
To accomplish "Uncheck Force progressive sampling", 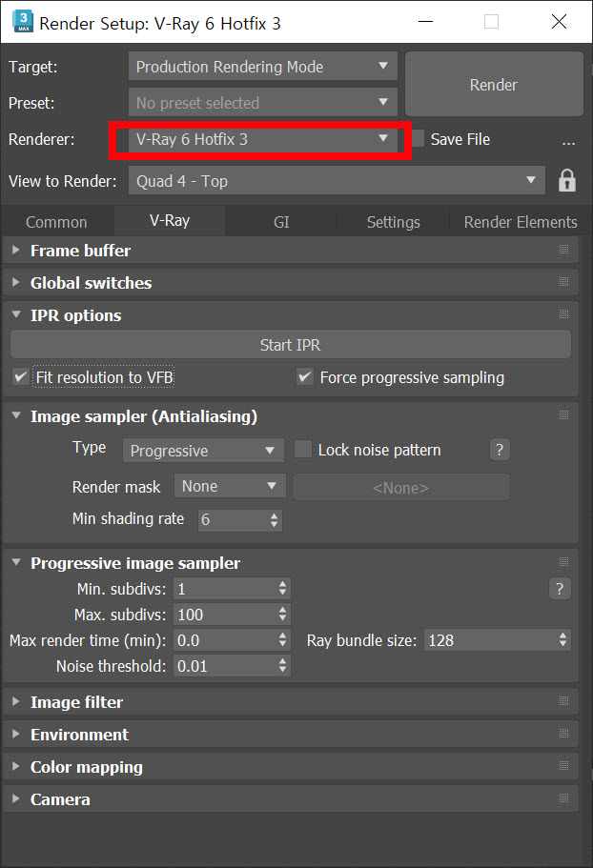I will coord(305,377).
